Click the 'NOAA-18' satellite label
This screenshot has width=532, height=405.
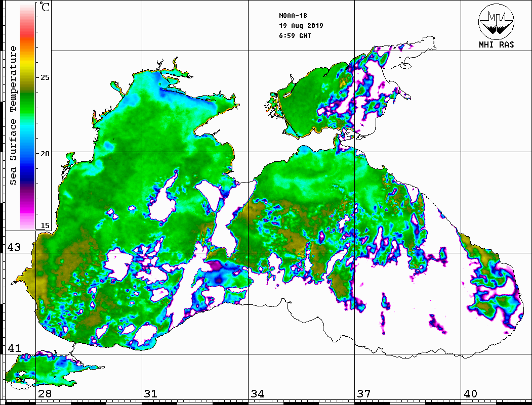[x=293, y=16]
